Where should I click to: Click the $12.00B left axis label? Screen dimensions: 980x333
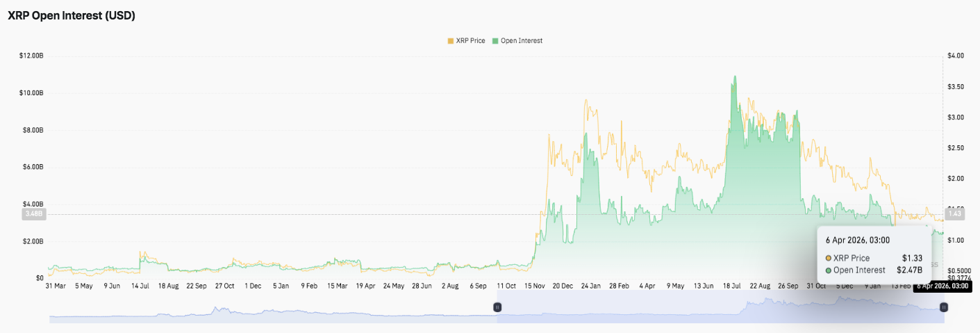pos(31,56)
